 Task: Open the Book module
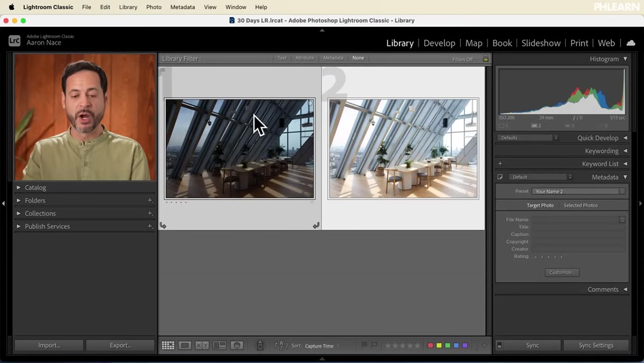pos(502,43)
